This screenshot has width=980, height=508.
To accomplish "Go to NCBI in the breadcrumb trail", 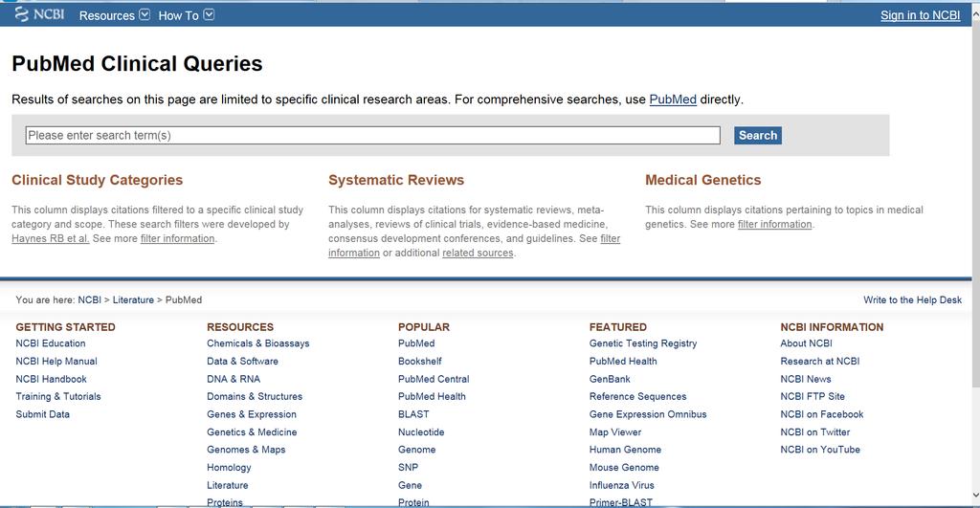I will click(x=89, y=300).
